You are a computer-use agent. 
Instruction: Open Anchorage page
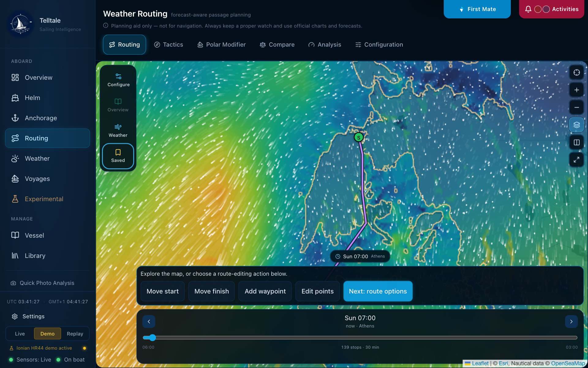tap(47, 118)
